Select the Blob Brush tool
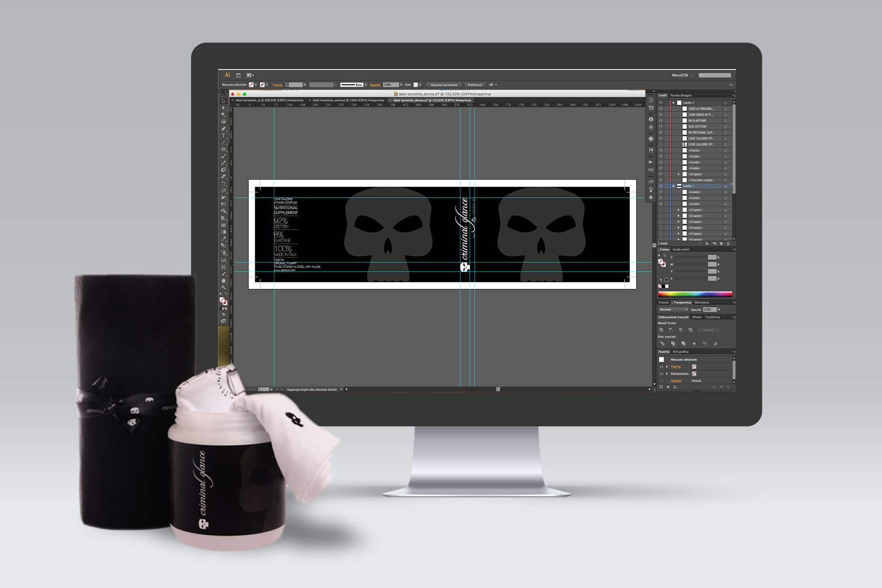 (x=223, y=170)
